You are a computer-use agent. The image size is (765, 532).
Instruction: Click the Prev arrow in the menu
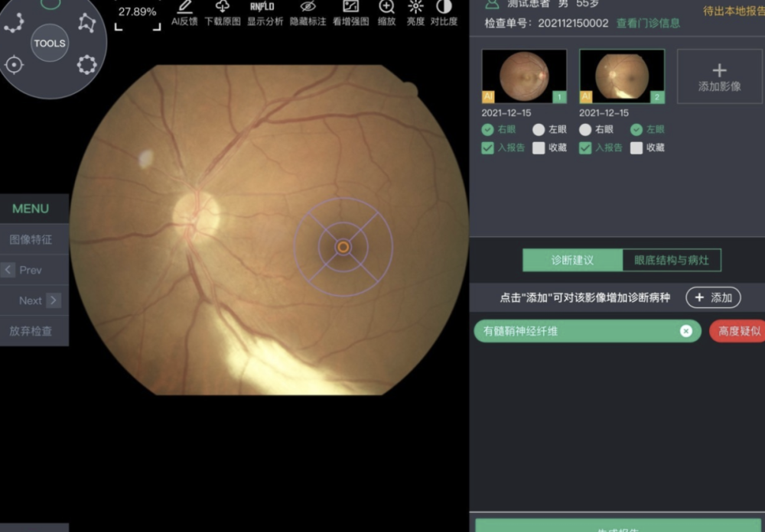(x=8, y=270)
